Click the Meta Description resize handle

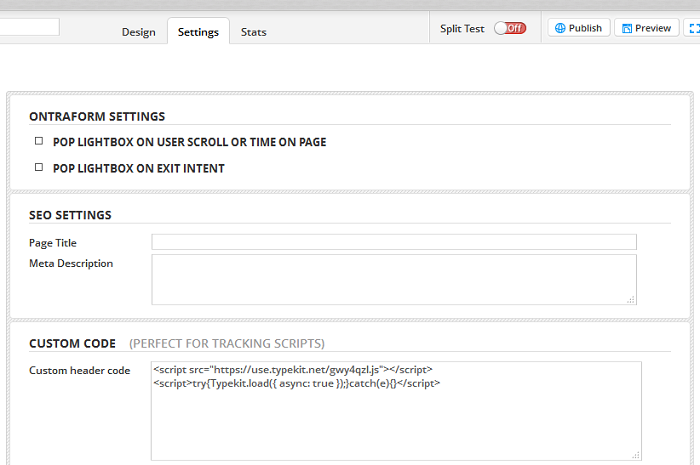pyautogui.click(x=631, y=300)
